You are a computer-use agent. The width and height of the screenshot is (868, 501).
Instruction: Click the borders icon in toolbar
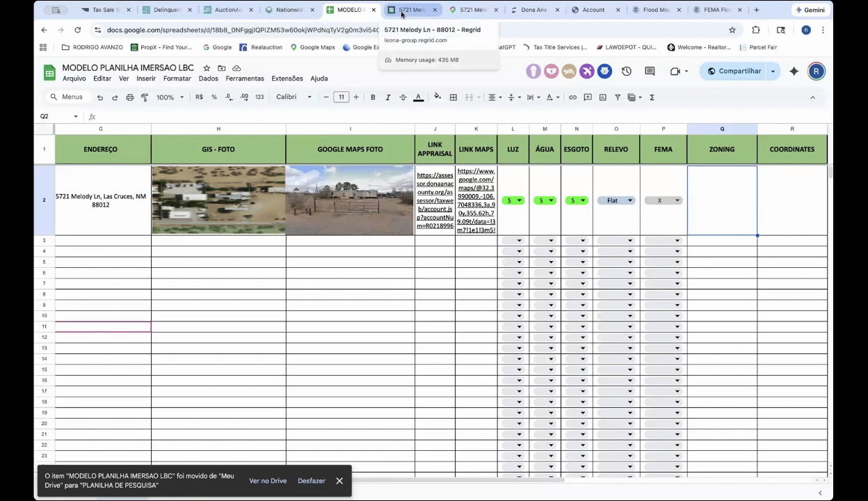453,97
